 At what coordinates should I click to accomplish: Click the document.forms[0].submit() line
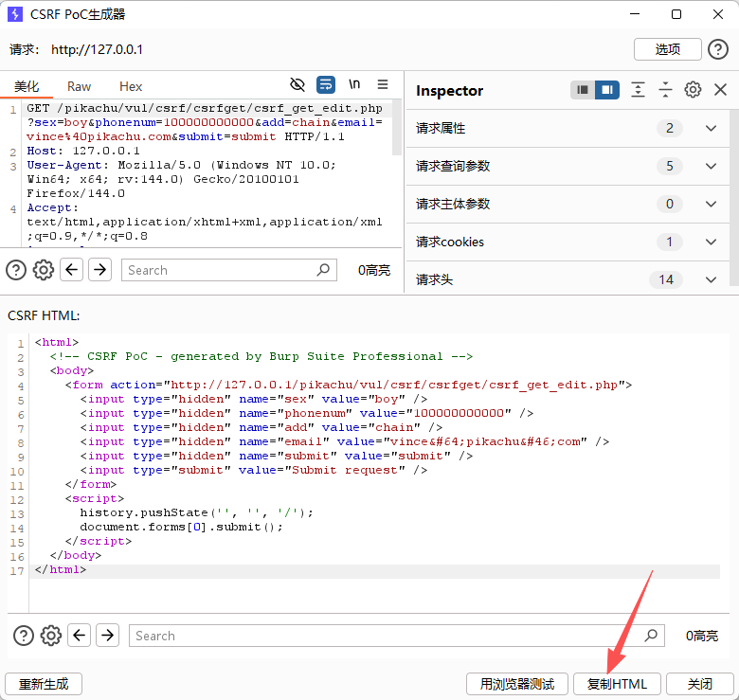click(x=182, y=527)
